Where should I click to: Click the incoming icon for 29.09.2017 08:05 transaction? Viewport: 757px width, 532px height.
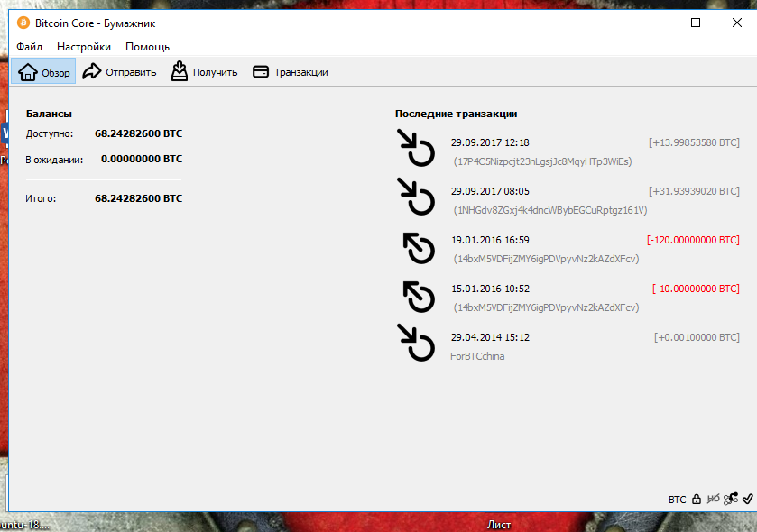(416, 196)
